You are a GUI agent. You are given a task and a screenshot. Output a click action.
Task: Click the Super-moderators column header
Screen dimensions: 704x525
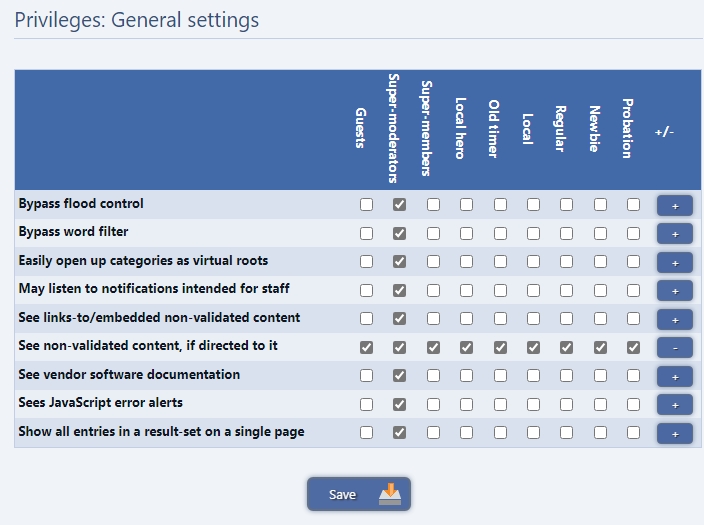click(394, 128)
